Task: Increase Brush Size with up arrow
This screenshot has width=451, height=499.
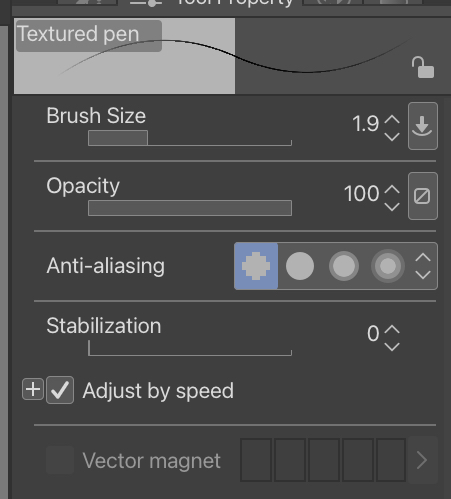Action: [392, 120]
